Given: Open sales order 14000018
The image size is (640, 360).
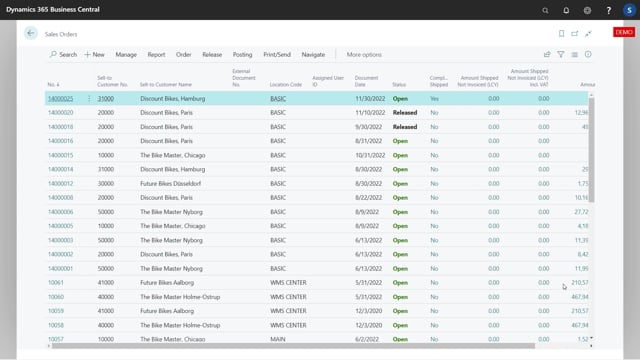Looking at the screenshot, I should 60,127.
